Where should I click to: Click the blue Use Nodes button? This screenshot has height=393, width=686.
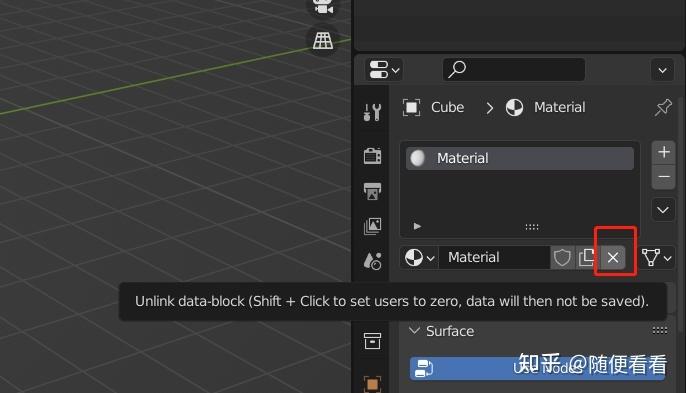click(538, 368)
